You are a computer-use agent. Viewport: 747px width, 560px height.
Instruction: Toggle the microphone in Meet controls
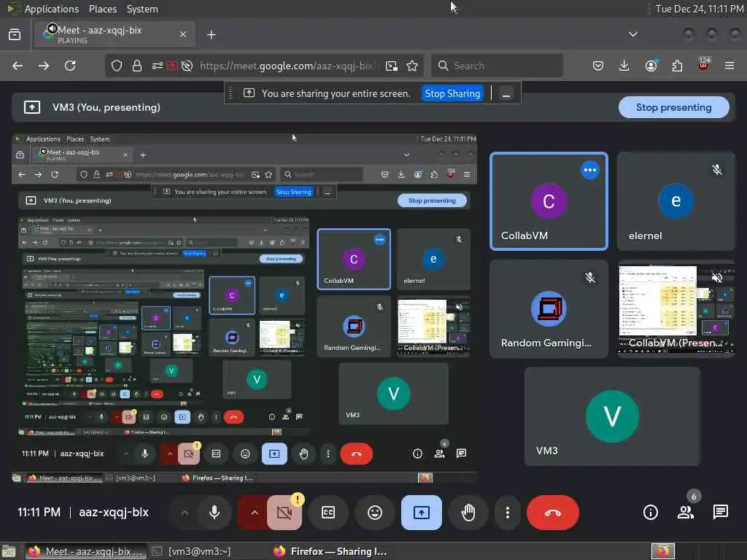coord(214,513)
